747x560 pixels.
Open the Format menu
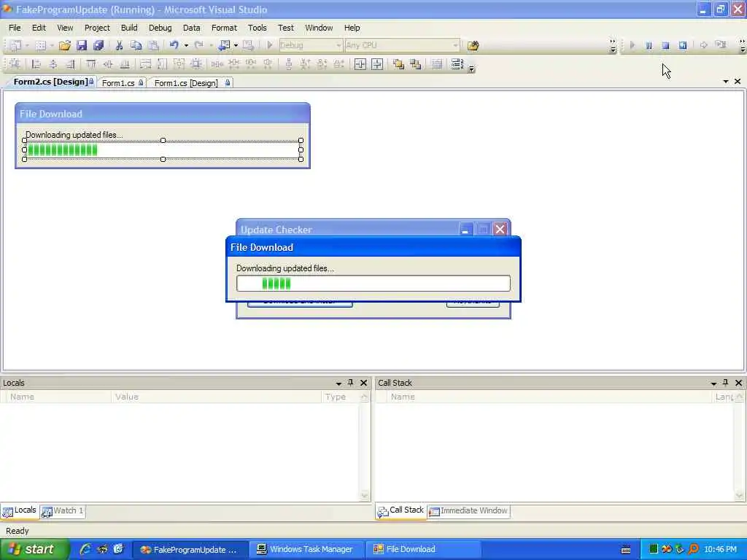pyautogui.click(x=224, y=28)
